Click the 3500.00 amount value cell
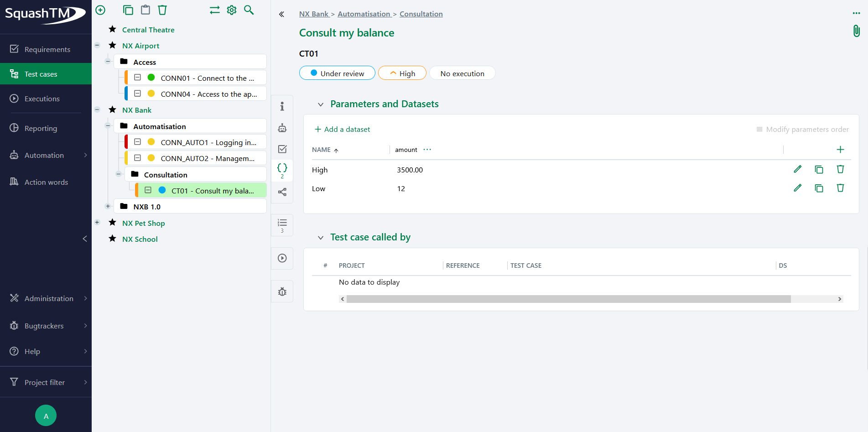 click(410, 170)
